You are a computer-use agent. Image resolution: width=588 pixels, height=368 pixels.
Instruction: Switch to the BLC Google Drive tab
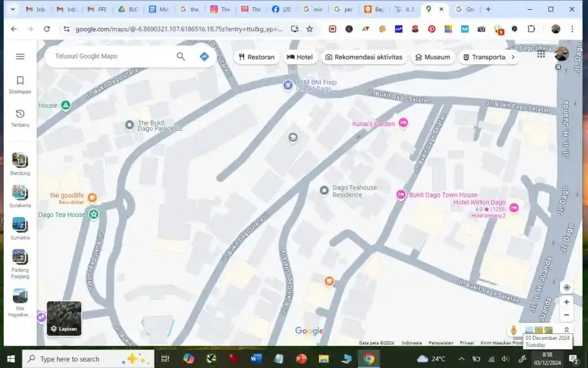point(128,9)
